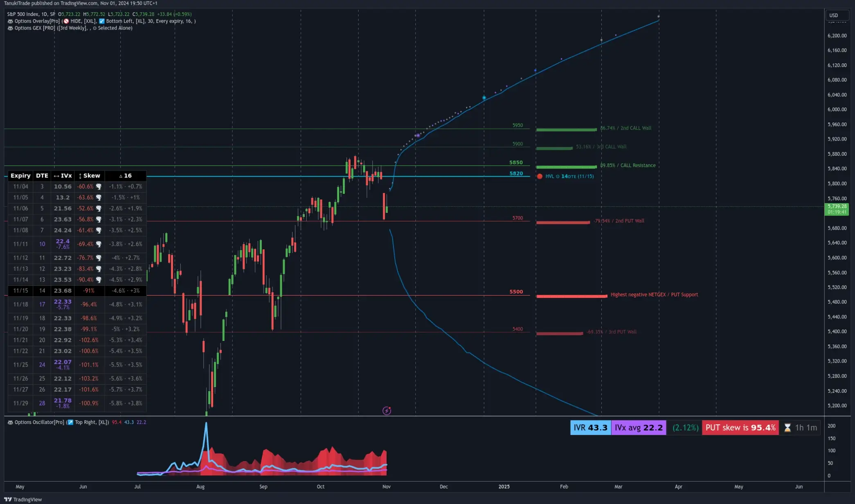Click the S&P 500 Index symbol title
855x504 pixels.
point(22,14)
